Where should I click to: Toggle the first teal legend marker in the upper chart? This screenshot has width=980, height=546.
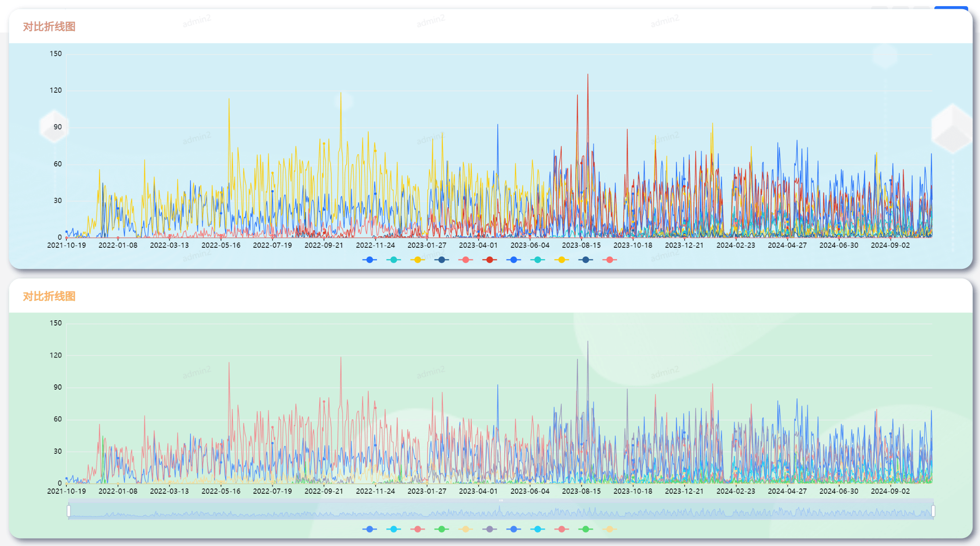(394, 260)
